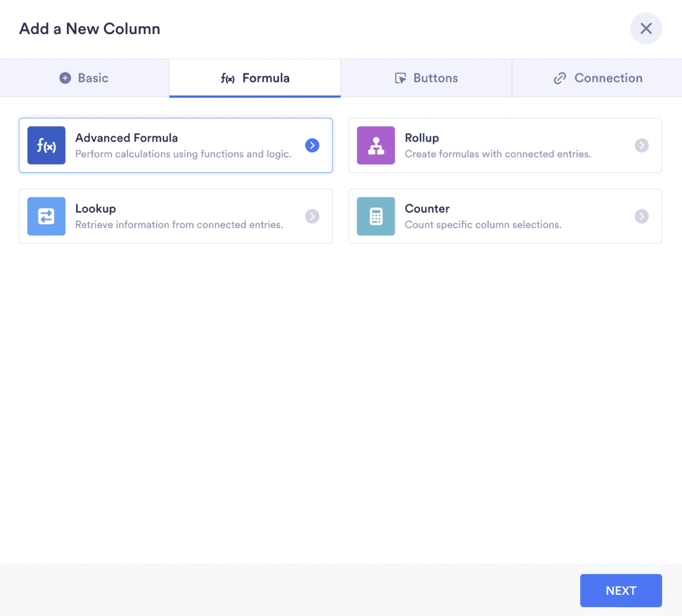682x616 pixels.
Task: Click the NEXT button
Action: pyautogui.click(x=621, y=590)
